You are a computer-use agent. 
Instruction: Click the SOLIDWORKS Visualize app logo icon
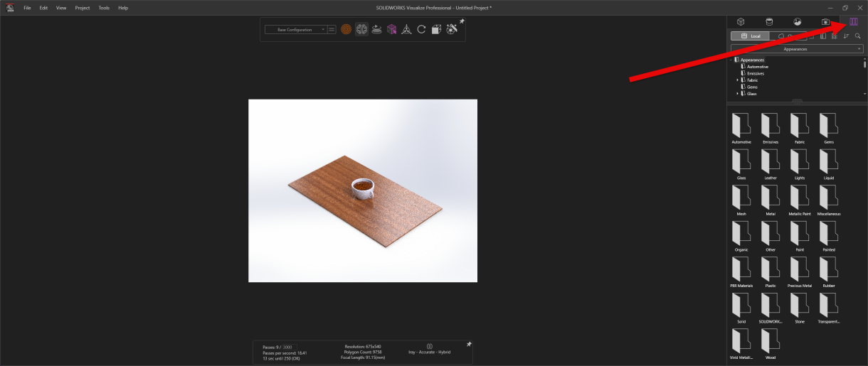(10, 8)
